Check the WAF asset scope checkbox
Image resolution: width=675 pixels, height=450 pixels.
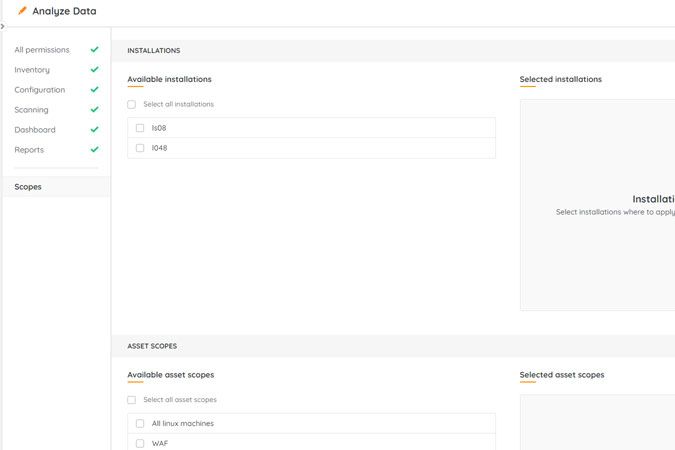tap(140, 443)
